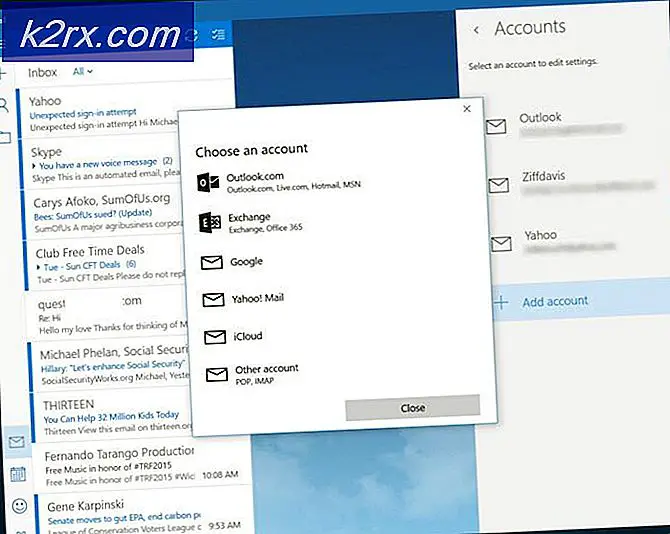Close the Choose an account dialog with X
The height and width of the screenshot is (534, 670).
[467, 109]
